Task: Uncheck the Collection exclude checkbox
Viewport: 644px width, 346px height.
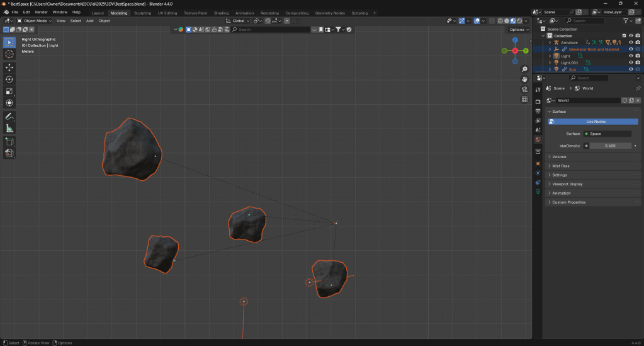Action: [x=624, y=36]
